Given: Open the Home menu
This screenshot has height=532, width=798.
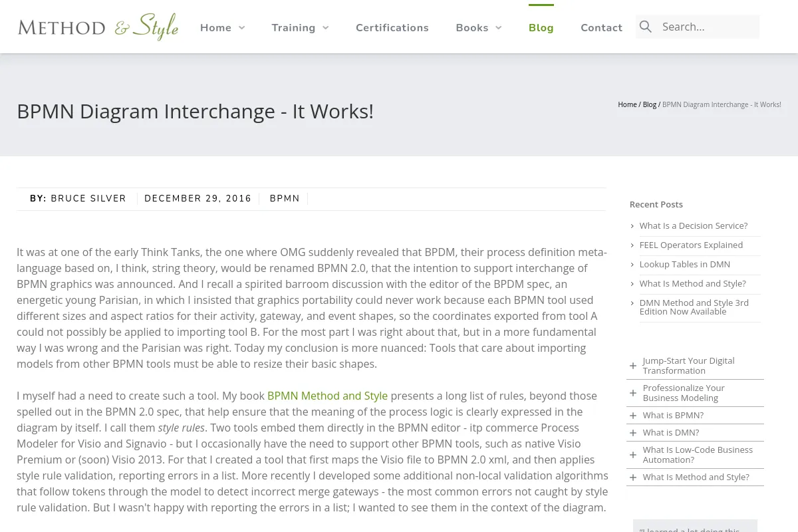Looking at the screenshot, I should pyautogui.click(x=216, y=27).
